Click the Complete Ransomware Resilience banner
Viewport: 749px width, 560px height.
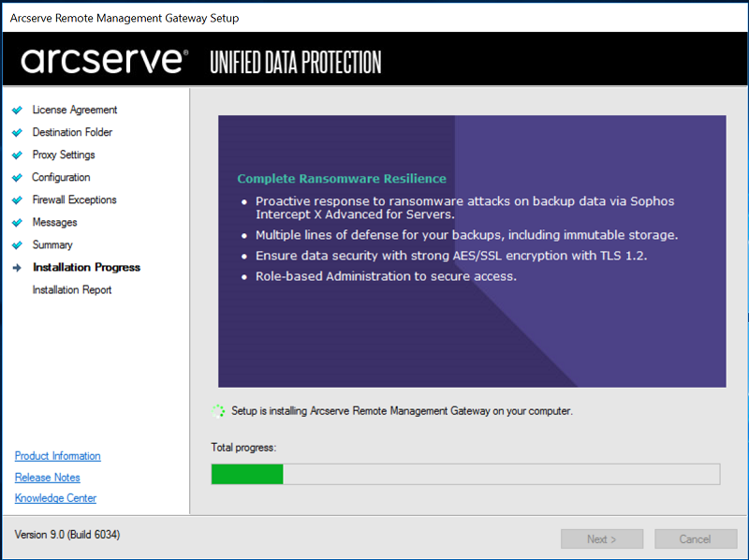click(x=472, y=251)
